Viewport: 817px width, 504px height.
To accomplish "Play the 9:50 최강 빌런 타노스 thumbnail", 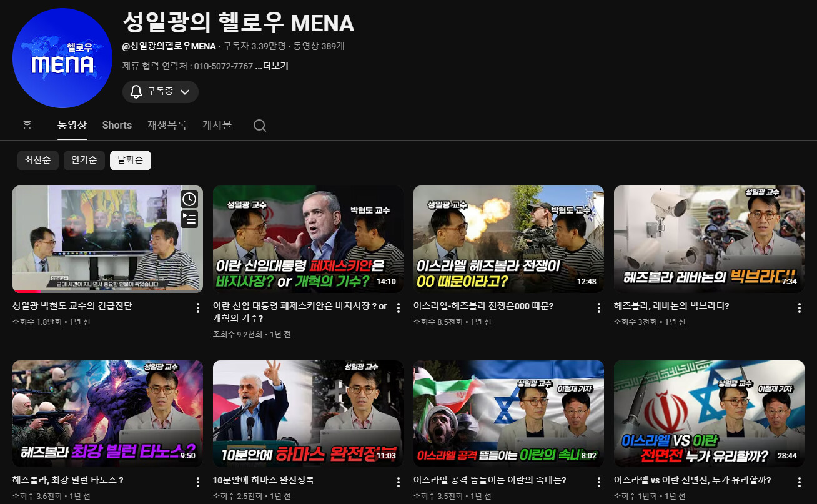I will 107,413.
